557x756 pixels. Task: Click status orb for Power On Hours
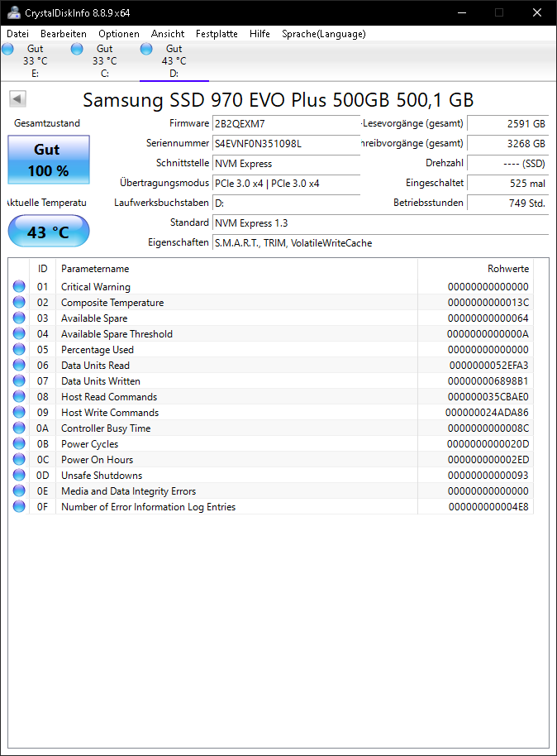pos(19,459)
